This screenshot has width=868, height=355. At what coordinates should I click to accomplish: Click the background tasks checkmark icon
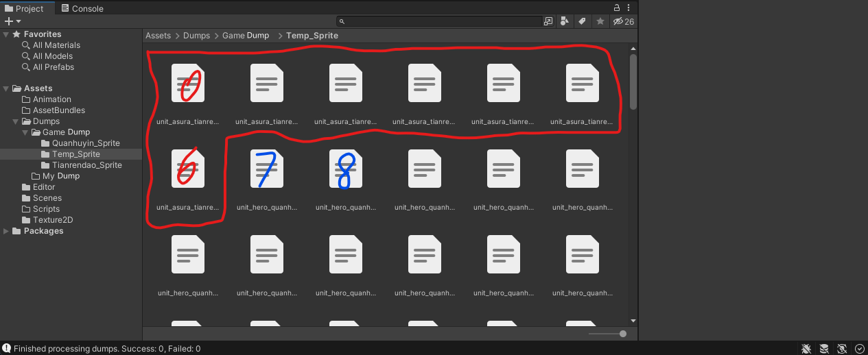(x=859, y=349)
